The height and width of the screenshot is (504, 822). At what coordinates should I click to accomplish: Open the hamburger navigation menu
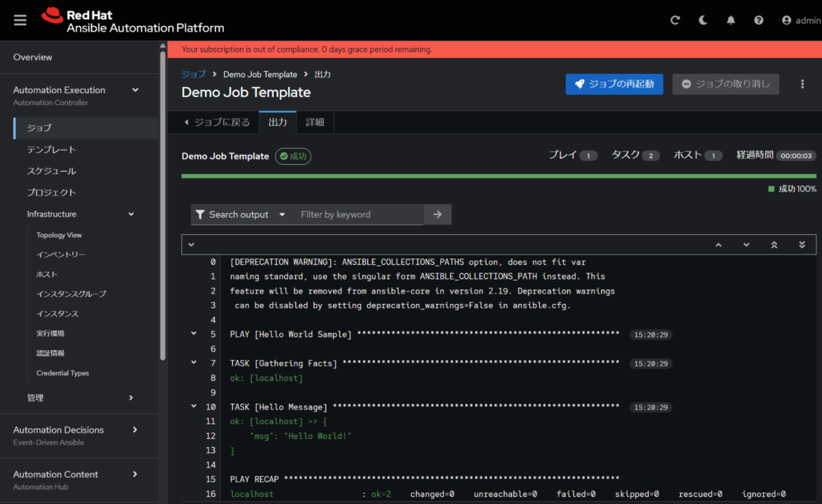pos(20,21)
